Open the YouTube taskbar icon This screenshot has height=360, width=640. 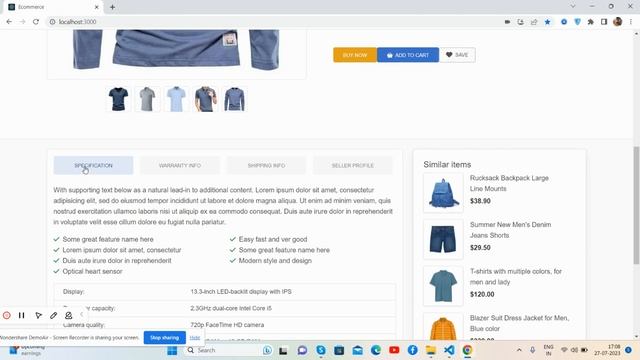(394, 350)
